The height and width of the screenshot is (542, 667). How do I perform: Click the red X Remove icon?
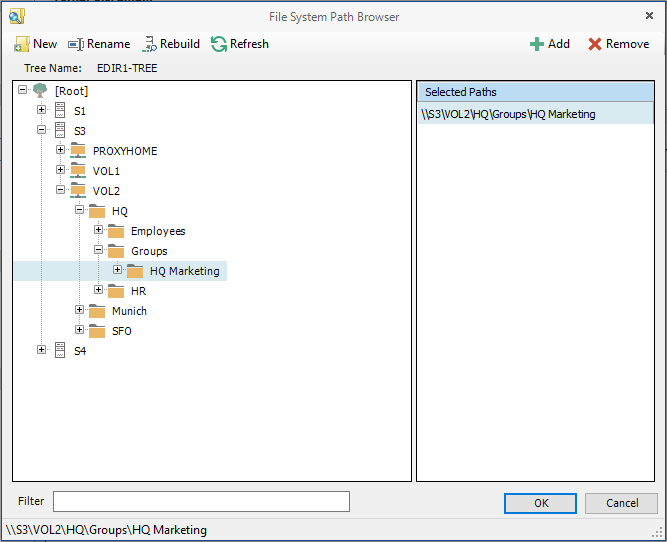pyautogui.click(x=595, y=44)
